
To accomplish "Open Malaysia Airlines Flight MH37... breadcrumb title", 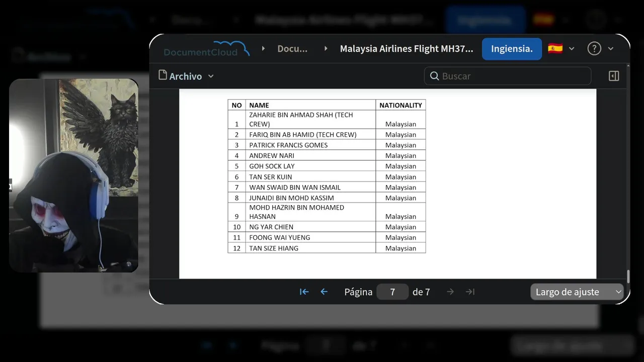I will coord(407,49).
